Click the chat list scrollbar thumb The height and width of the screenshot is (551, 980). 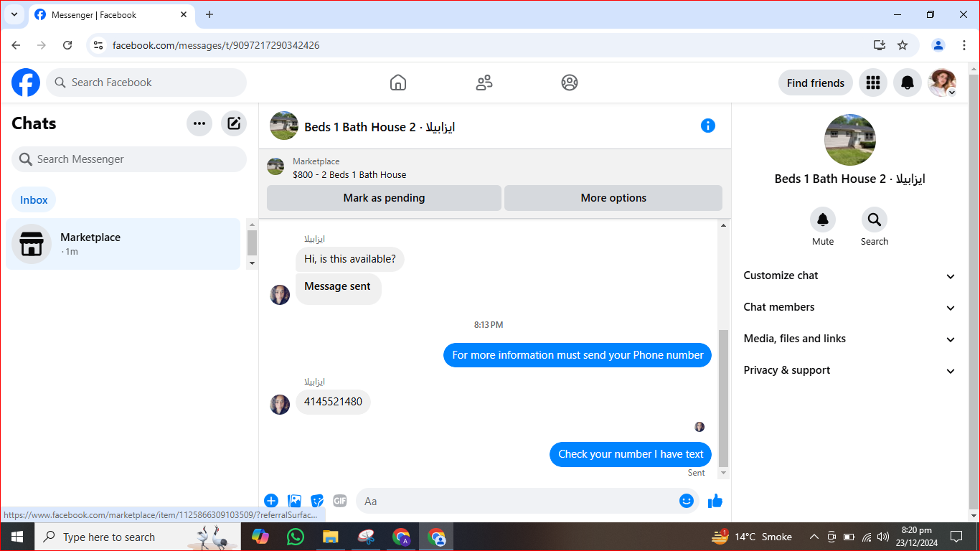(252, 243)
